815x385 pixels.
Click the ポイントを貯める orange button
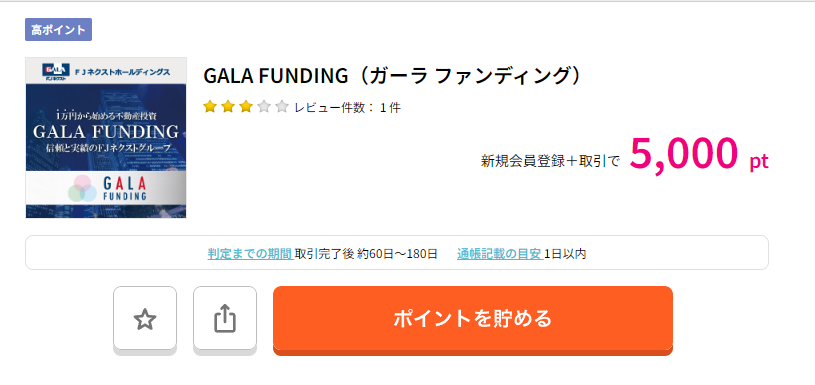tap(473, 318)
